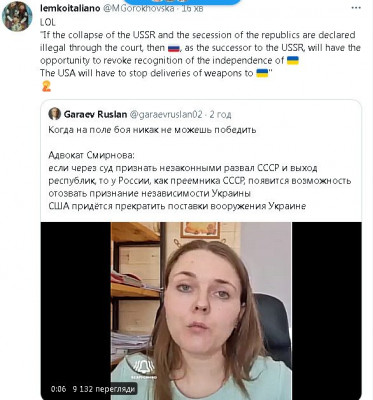Viewport: 373px width, 400px height.
Task: Open the Garaev Ruslan name link
Action: (x=95, y=114)
